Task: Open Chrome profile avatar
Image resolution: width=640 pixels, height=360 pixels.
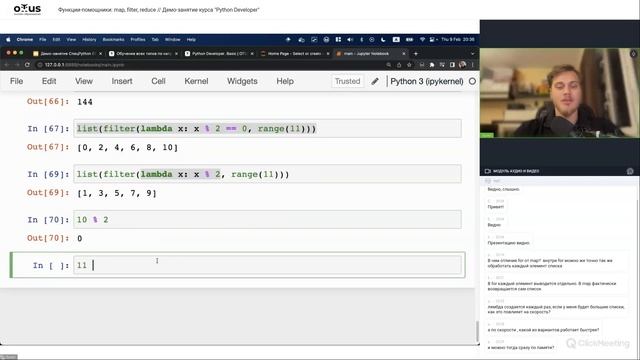Action: tap(462, 65)
